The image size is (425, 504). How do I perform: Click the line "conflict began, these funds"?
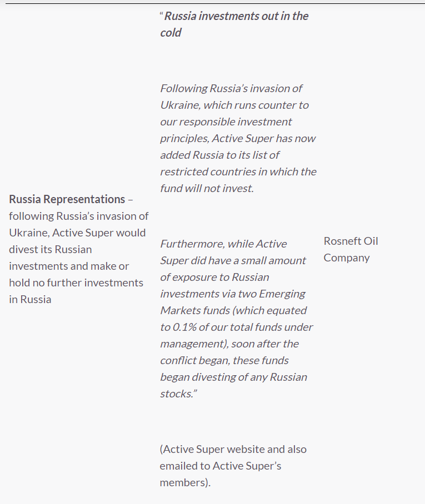tap(224, 360)
